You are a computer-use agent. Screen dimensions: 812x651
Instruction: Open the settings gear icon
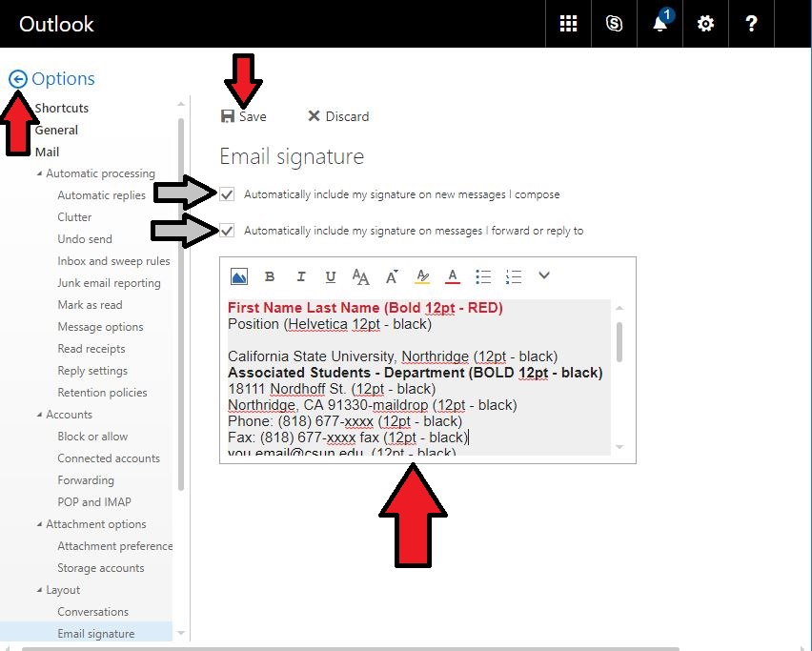tap(705, 24)
